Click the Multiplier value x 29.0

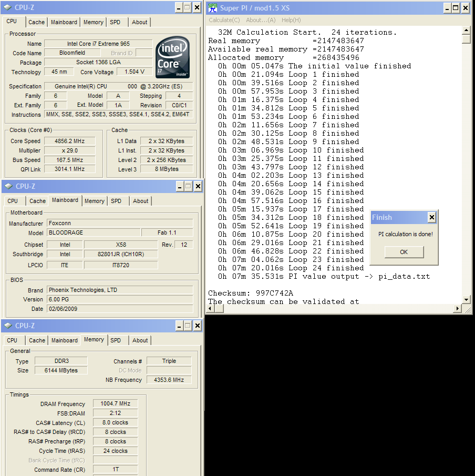point(69,150)
